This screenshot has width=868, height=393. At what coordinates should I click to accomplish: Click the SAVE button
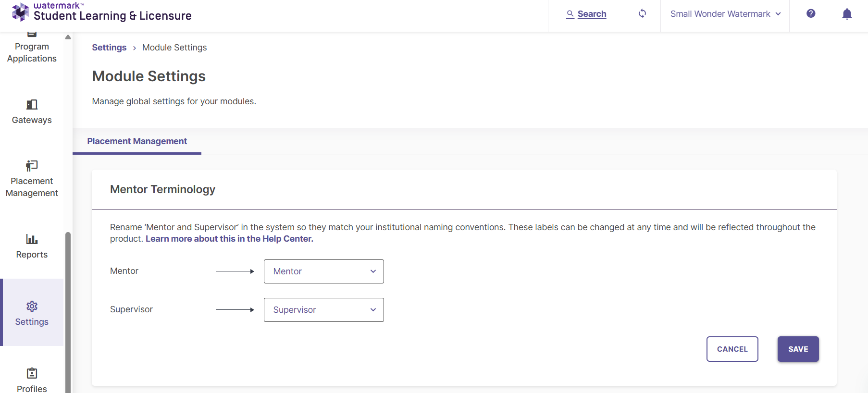[x=798, y=349]
